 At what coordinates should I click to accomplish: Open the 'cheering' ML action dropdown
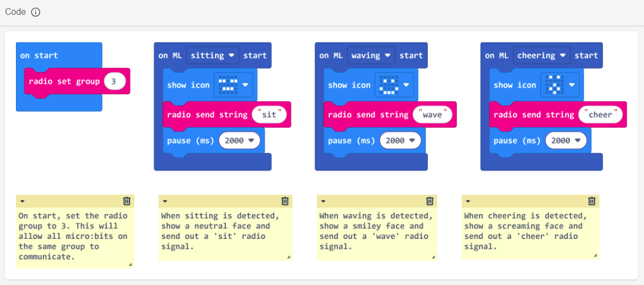(541, 55)
